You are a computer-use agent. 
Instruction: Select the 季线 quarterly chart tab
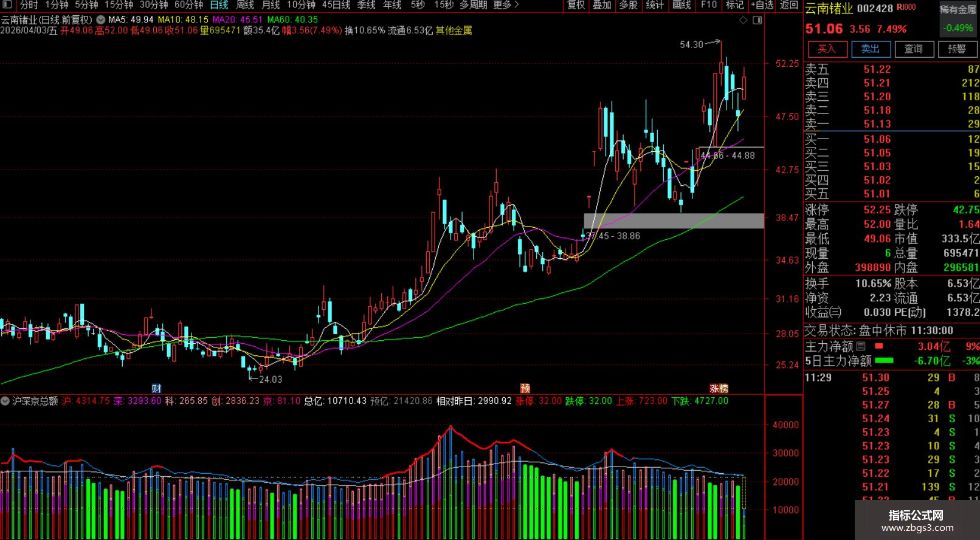(367, 5)
